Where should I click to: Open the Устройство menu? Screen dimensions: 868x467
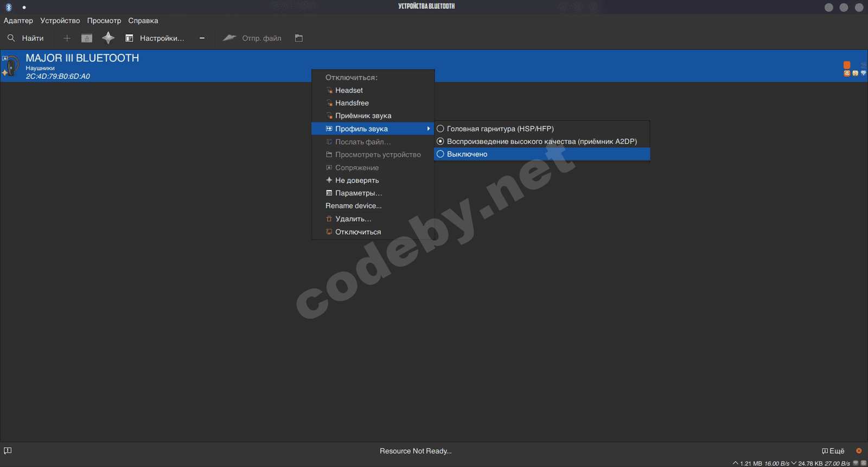pyautogui.click(x=60, y=21)
